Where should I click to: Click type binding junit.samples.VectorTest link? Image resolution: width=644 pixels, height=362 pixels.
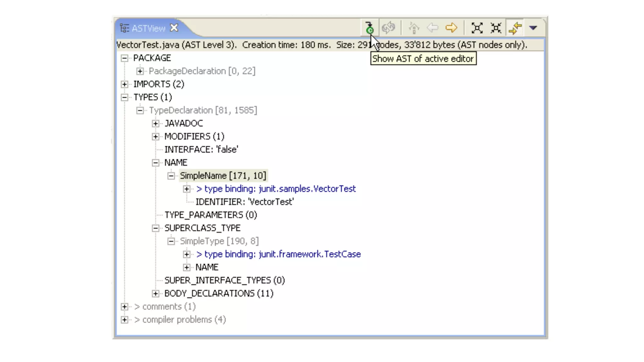(x=275, y=189)
